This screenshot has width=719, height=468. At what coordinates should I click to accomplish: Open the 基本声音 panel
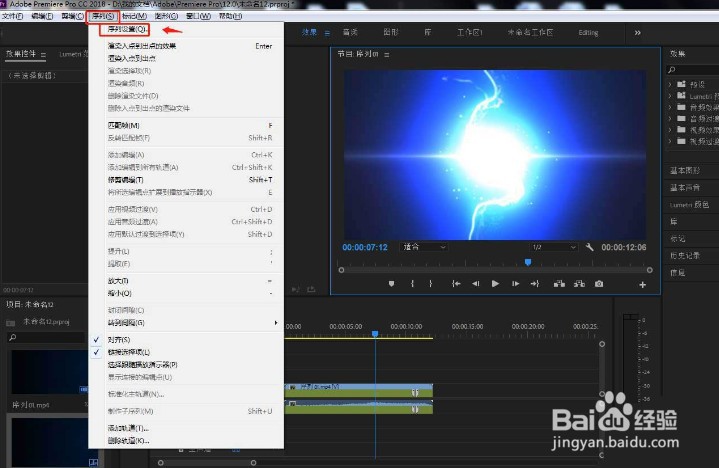point(685,187)
